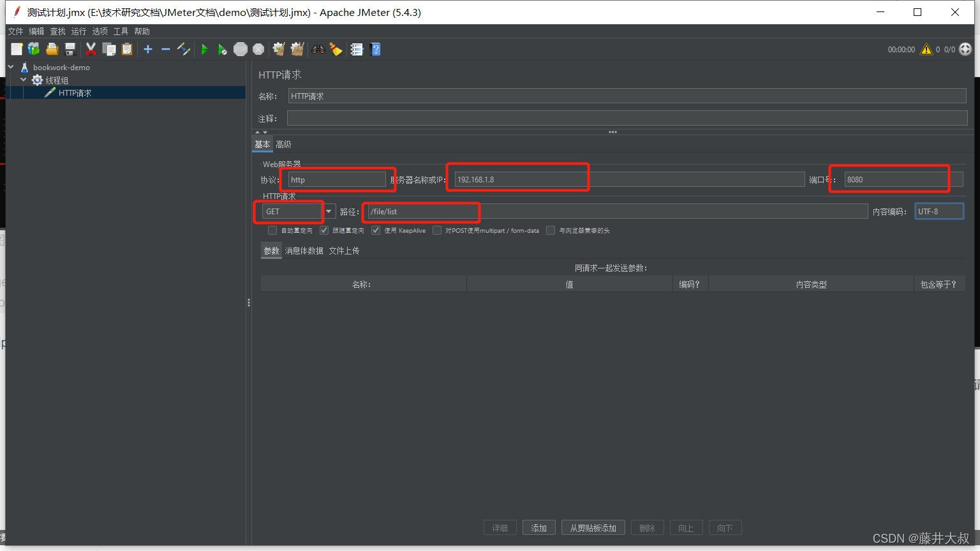Click the small panel collapse arrows above 基本 tab
980x551 pixels.
[262, 132]
